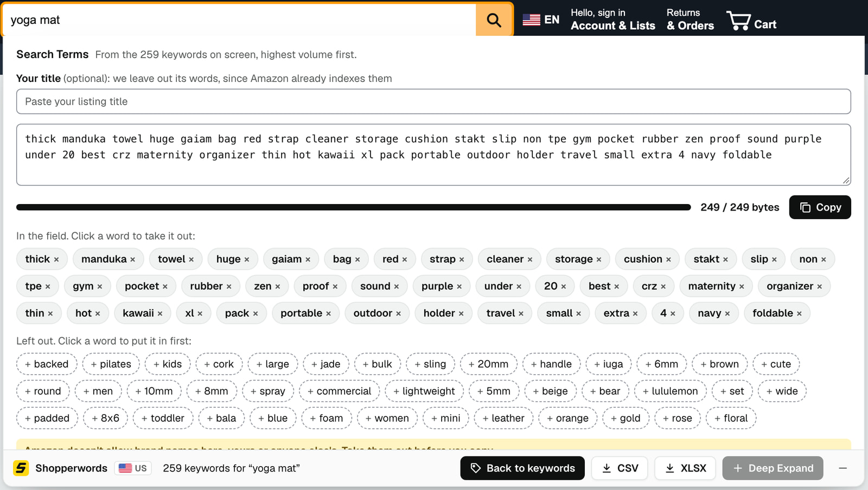Remove the word manduka from field

(108, 259)
